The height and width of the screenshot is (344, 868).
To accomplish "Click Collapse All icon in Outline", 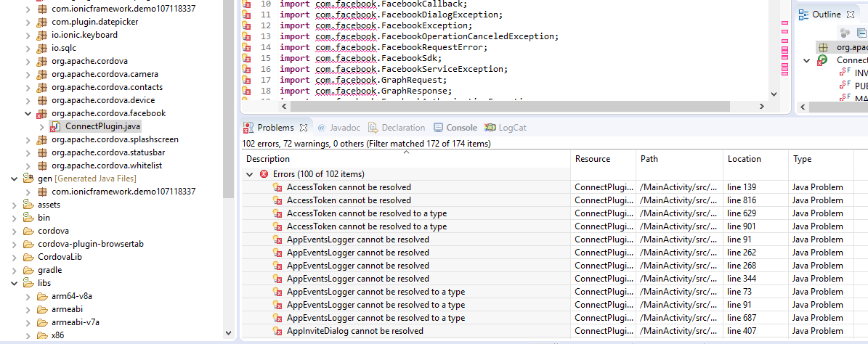I will tap(861, 32).
